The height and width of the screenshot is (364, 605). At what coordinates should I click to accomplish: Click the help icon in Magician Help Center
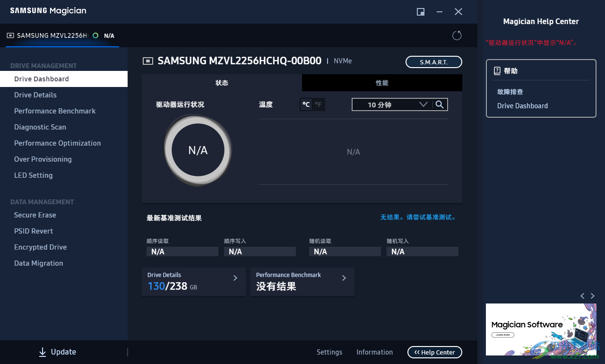(497, 70)
